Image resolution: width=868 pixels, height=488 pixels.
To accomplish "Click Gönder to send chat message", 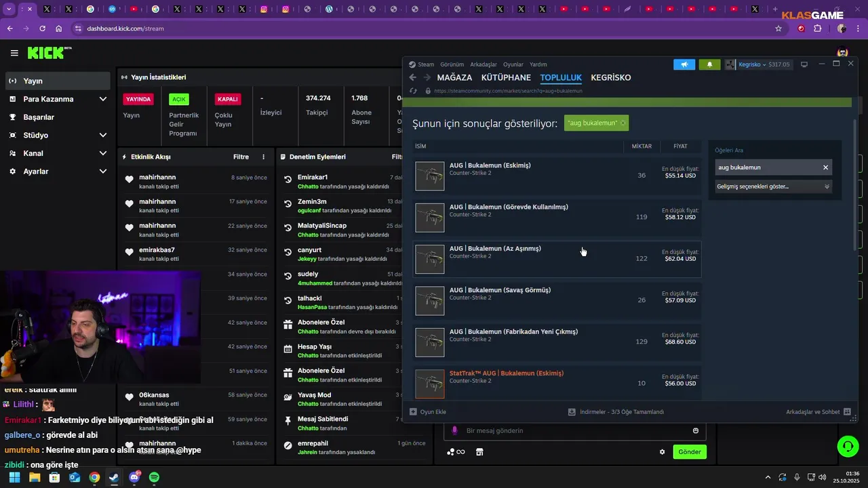I will [690, 452].
